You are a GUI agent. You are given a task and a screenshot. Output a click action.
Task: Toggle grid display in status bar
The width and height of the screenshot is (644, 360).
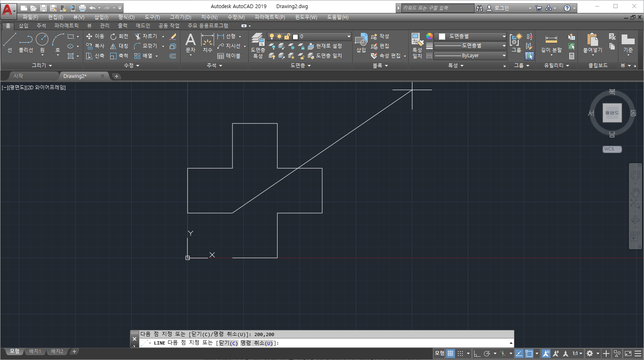450,354
